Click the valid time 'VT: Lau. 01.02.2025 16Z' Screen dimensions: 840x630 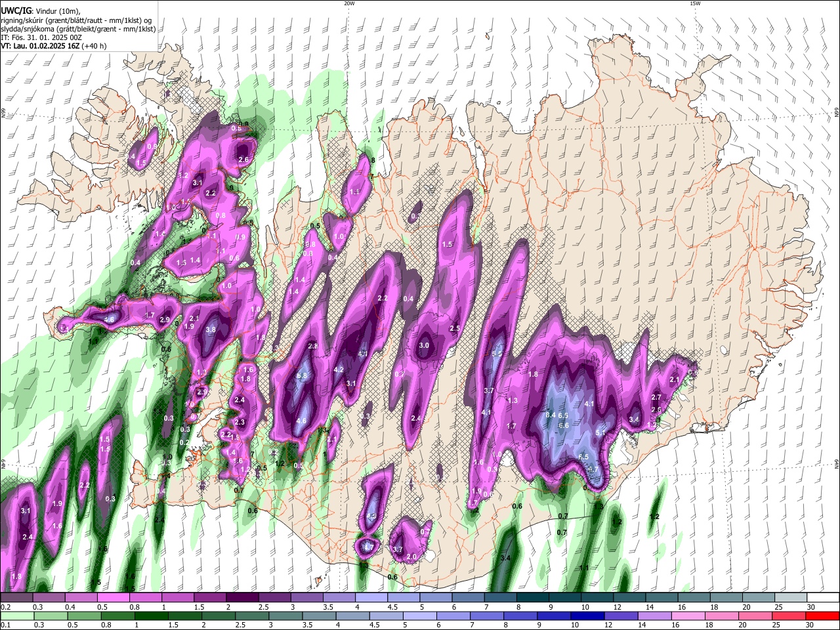(40, 46)
